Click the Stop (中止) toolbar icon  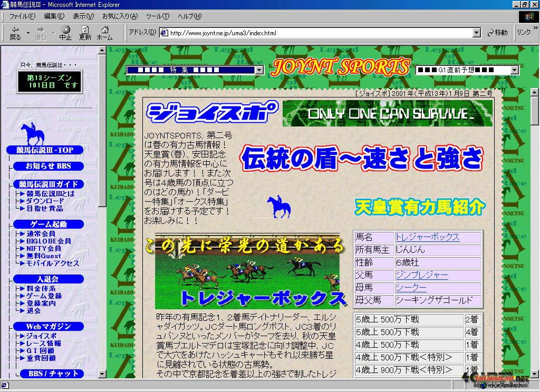click(x=65, y=33)
